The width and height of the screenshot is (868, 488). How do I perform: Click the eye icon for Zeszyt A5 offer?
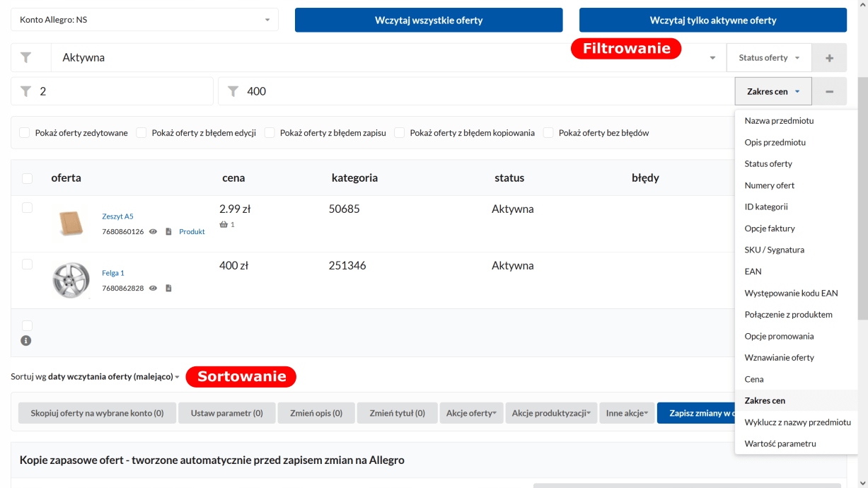click(x=153, y=231)
